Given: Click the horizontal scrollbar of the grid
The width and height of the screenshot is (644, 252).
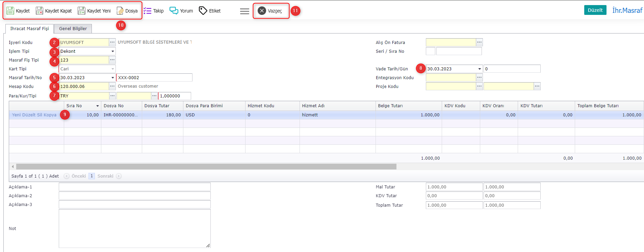Looking at the screenshot, I should [x=206, y=166].
